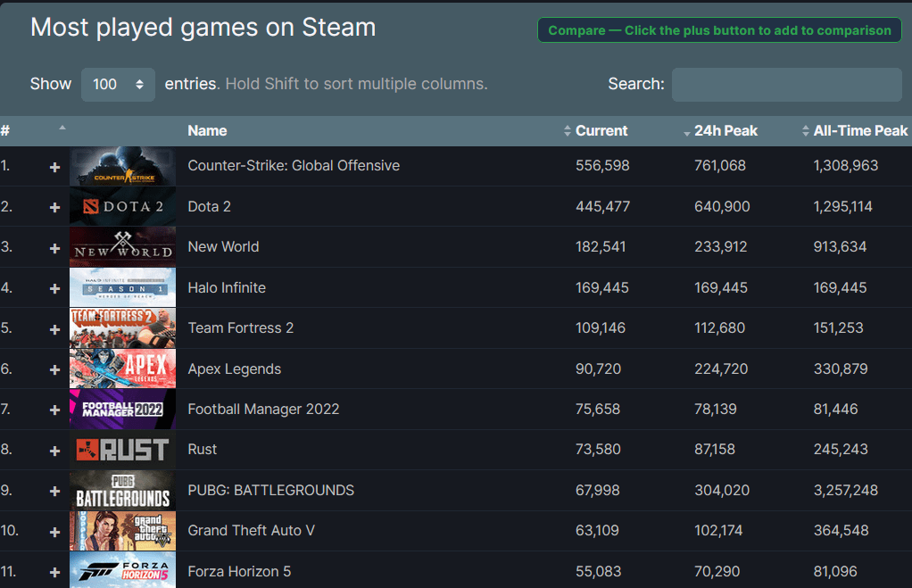Click the Compare banner button
This screenshot has width=912, height=588.
[x=718, y=29]
